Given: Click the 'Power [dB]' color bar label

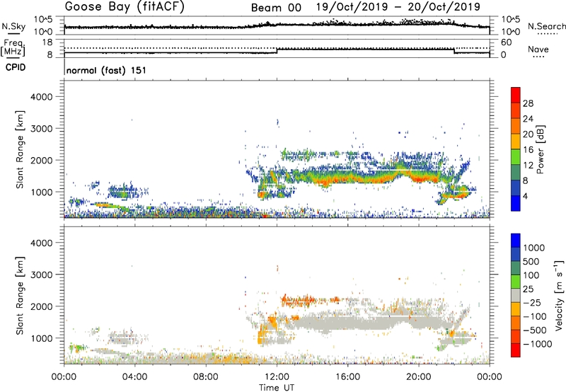Looking at the screenshot, I should (540, 149).
